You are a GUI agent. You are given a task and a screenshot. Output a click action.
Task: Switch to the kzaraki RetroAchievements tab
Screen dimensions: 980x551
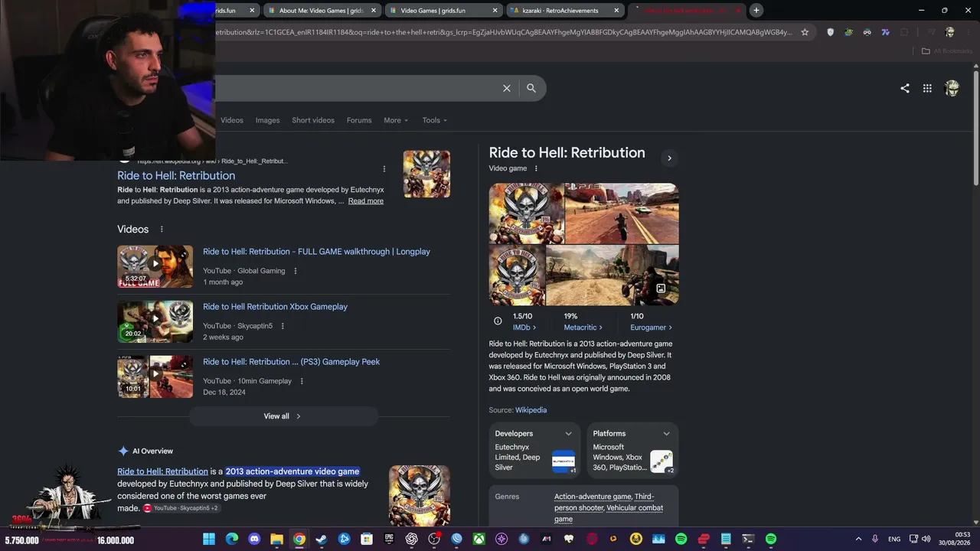[567, 11]
